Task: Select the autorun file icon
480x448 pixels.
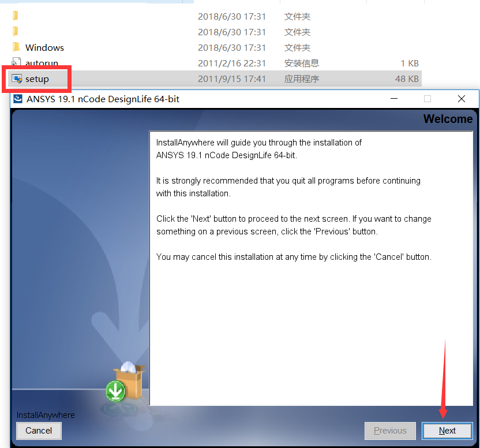Action: click(16, 62)
